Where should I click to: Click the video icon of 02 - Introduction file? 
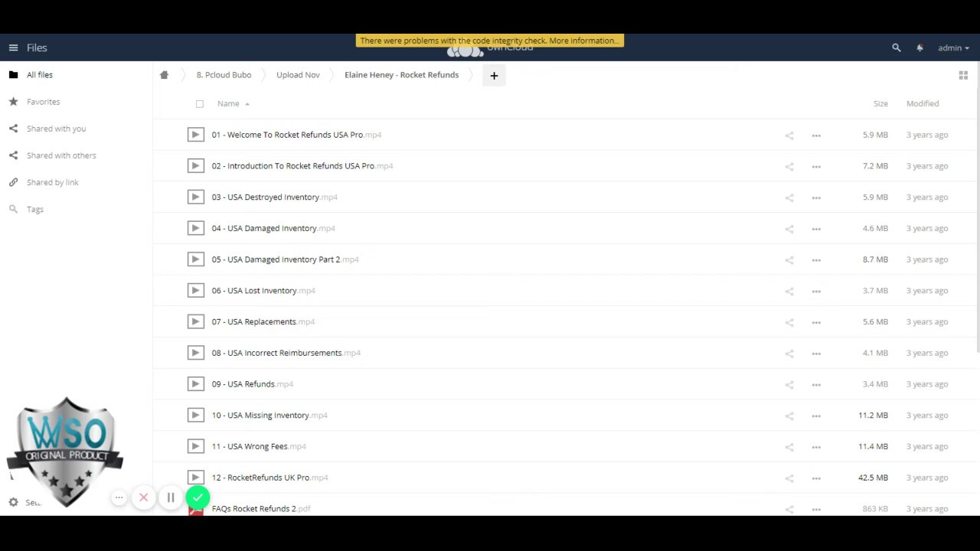pos(195,166)
